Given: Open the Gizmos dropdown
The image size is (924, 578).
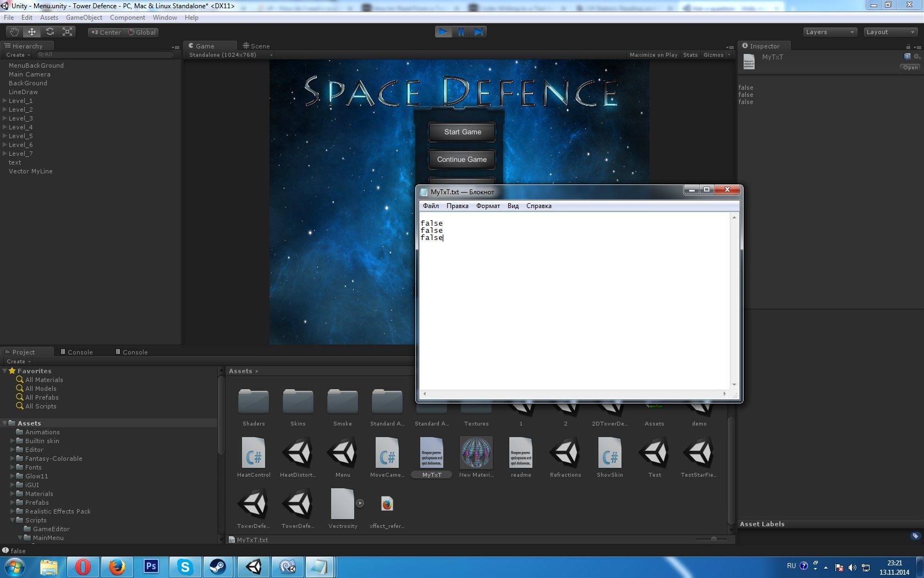Looking at the screenshot, I should click(x=717, y=55).
